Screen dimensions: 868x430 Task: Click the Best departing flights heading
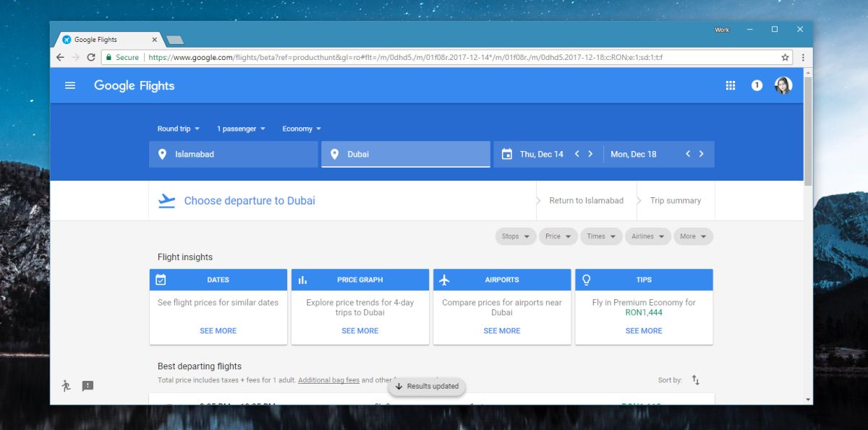(x=200, y=366)
